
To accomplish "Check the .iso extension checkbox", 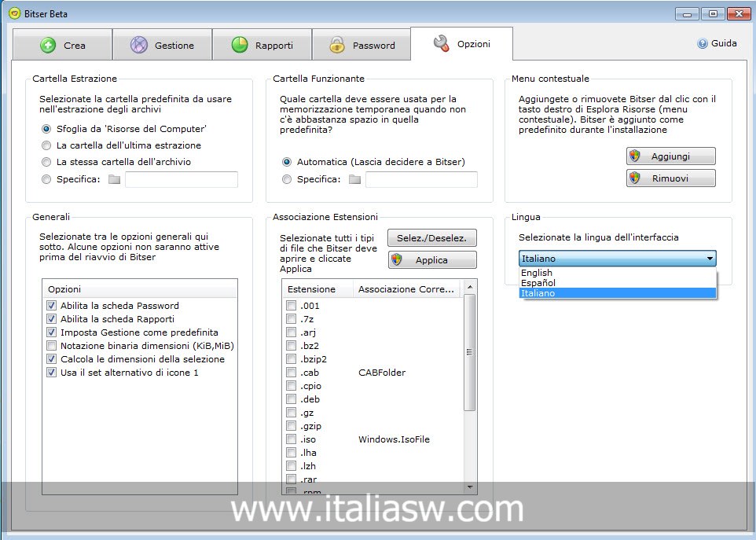I will tap(292, 439).
